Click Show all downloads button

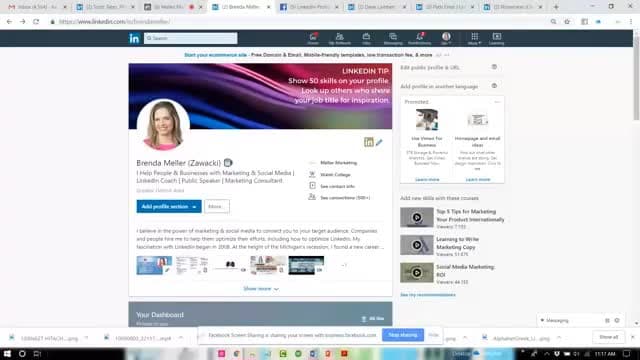pos(609,337)
